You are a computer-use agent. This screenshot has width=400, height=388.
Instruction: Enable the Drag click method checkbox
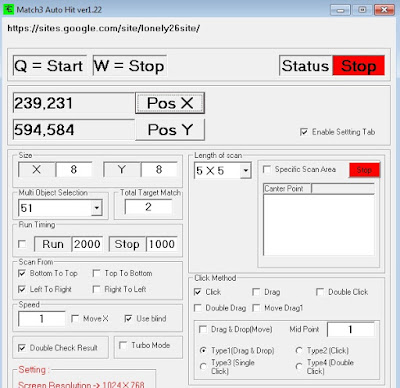pos(256,292)
